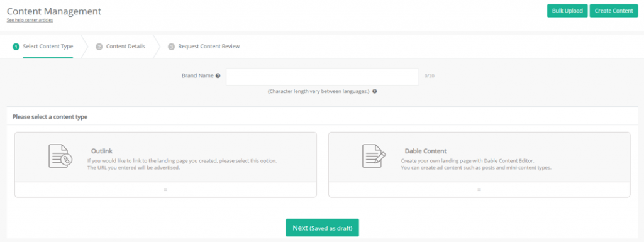This screenshot has height=242, width=644.
Task: Click the Brand Name help question icon
Action: click(x=218, y=76)
